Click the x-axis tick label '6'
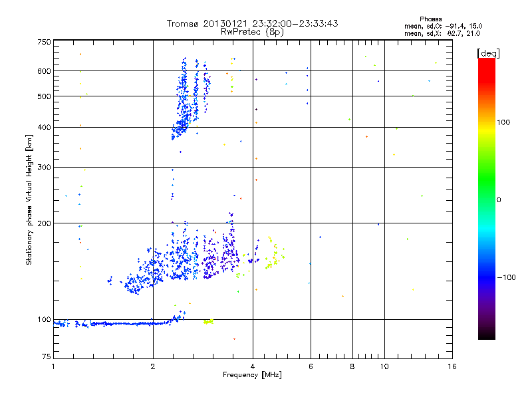The height and width of the screenshot is (399, 532). 311,366
